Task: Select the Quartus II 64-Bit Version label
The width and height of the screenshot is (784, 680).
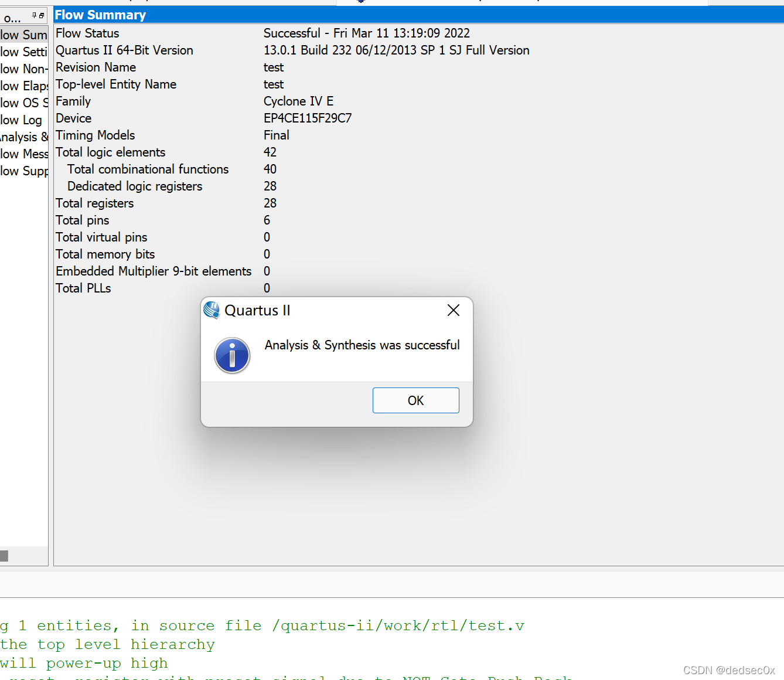Action: 124,50
